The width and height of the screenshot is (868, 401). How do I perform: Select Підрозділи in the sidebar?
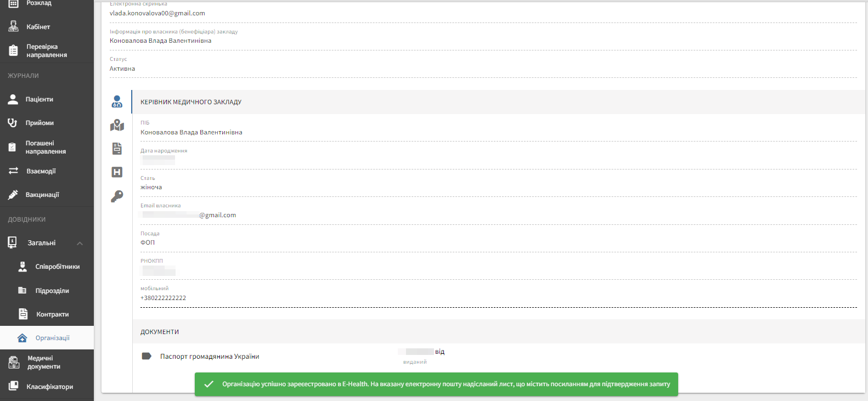[x=52, y=291]
